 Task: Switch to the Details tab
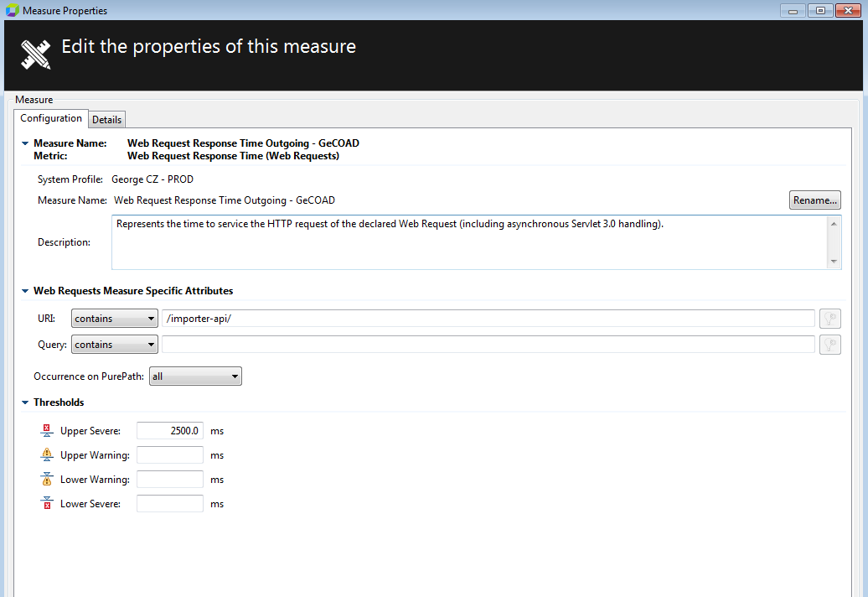click(106, 119)
